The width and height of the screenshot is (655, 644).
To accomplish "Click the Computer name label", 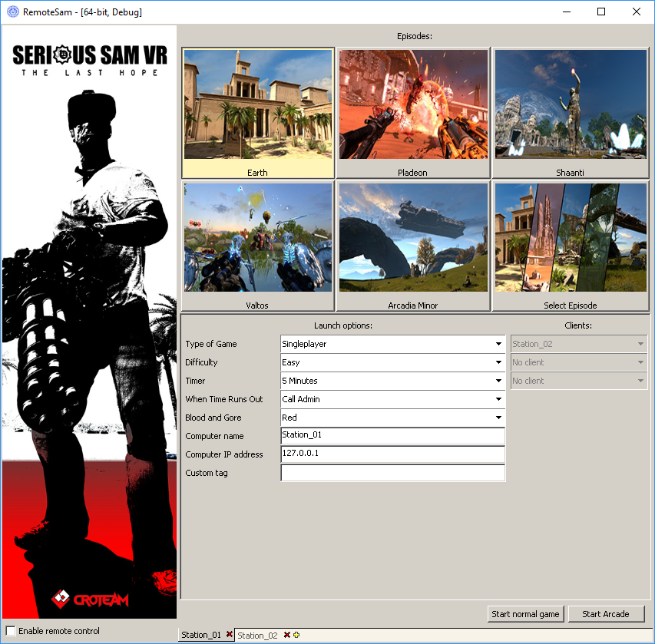I will tap(214, 435).
